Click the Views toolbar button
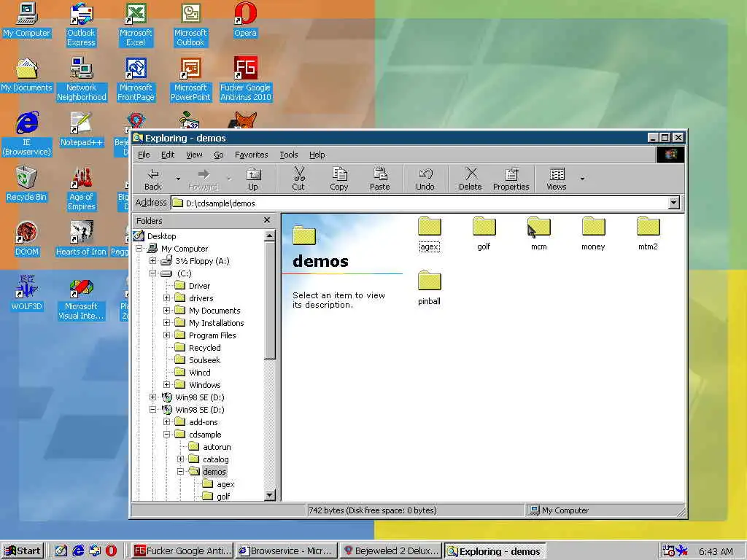The image size is (747, 560). (x=557, y=179)
